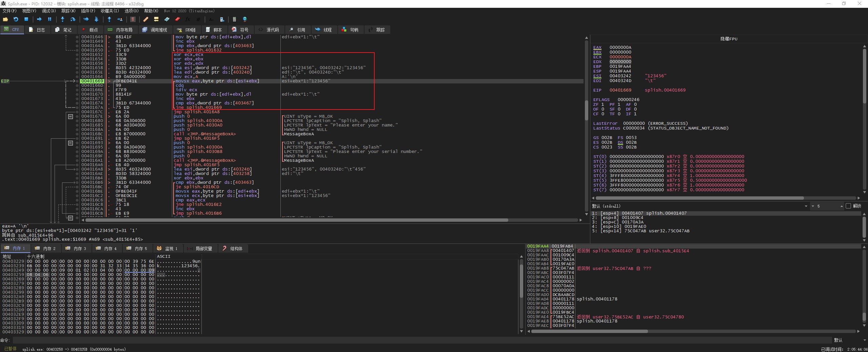
Task: Switch to the 断点 tab
Action: [x=90, y=30]
